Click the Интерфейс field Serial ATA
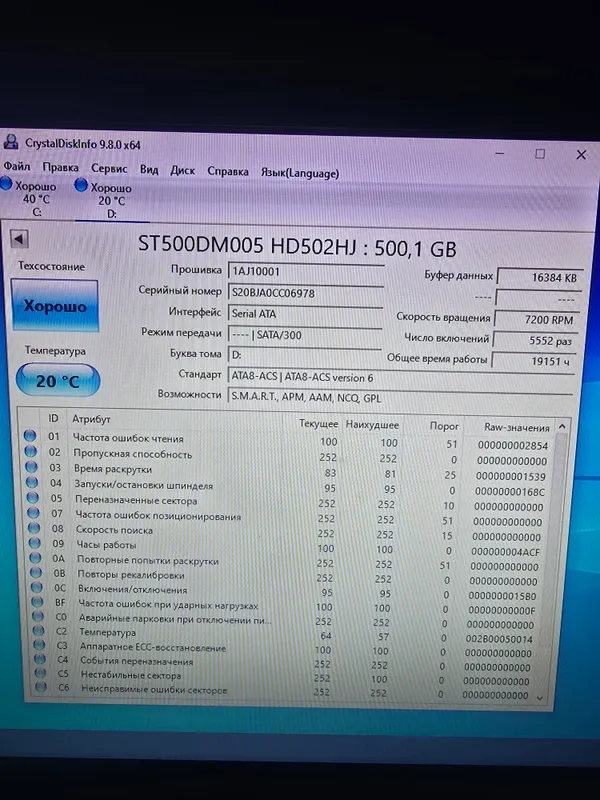The height and width of the screenshot is (800, 600). coord(305,314)
